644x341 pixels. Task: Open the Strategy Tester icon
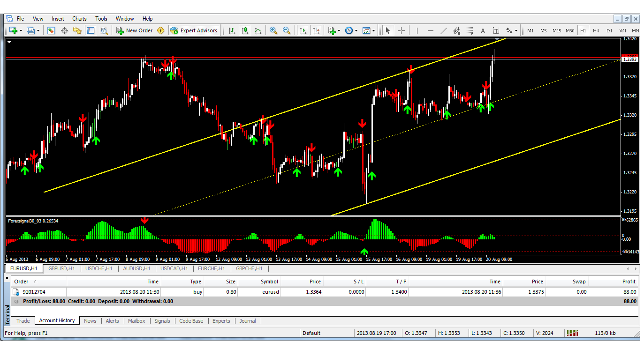click(104, 30)
